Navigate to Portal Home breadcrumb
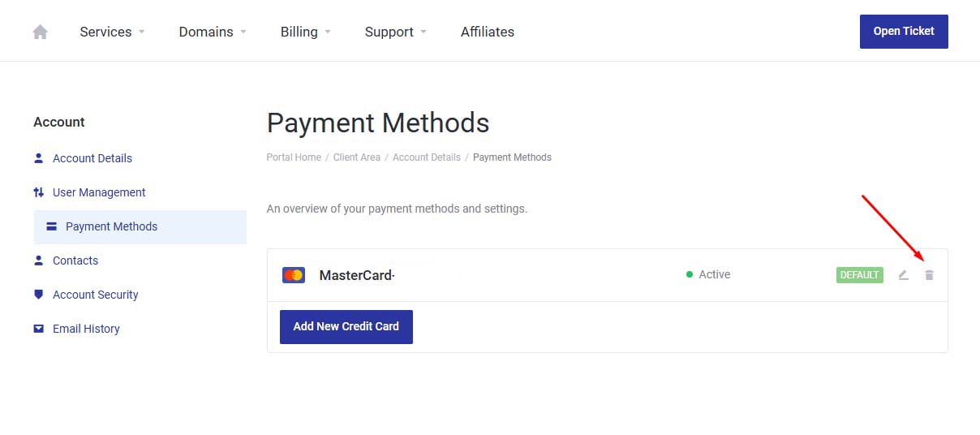Image resolution: width=980 pixels, height=435 pixels. click(x=294, y=157)
